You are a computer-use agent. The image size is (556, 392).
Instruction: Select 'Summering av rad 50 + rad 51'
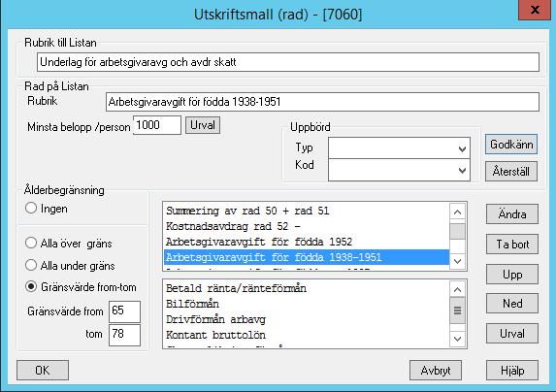click(x=307, y=211)
